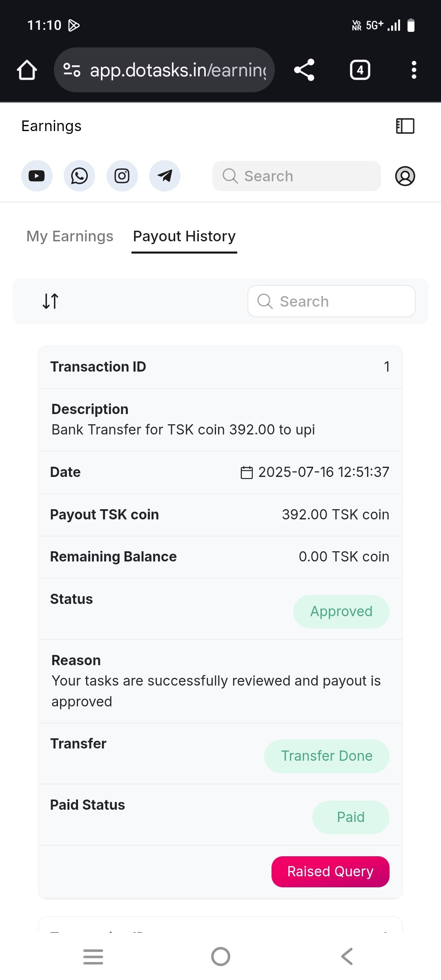Open the Instagram icon link

pos(122,176)
